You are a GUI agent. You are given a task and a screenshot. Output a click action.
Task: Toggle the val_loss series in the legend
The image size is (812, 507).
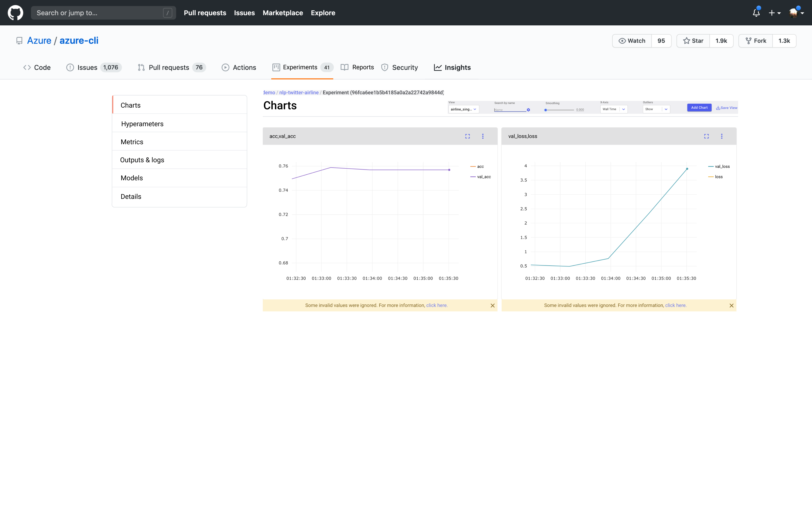(x=722, y=166)
